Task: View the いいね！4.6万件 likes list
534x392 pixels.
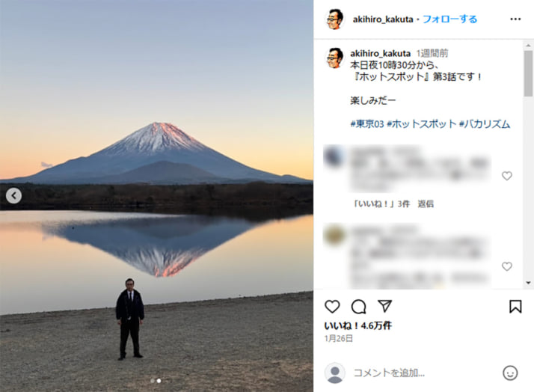Action: (x=357, y=325)
